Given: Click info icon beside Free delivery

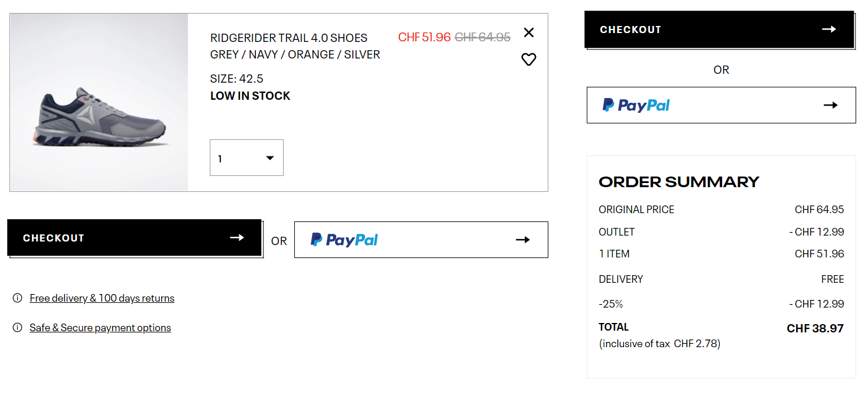Looking at the screenshot, I should pos(18,298).
